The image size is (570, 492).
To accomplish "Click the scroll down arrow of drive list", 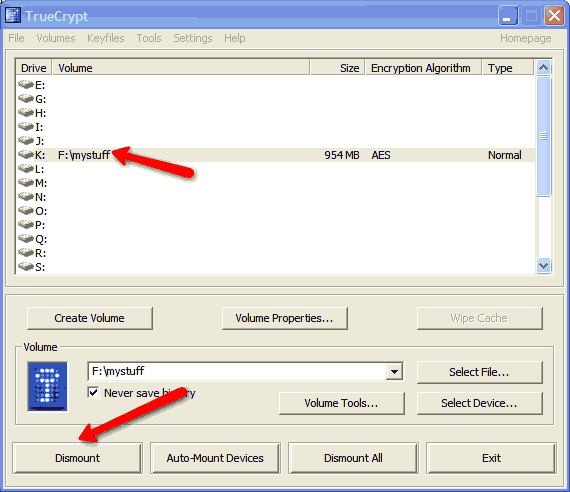I will coord(543,265).
